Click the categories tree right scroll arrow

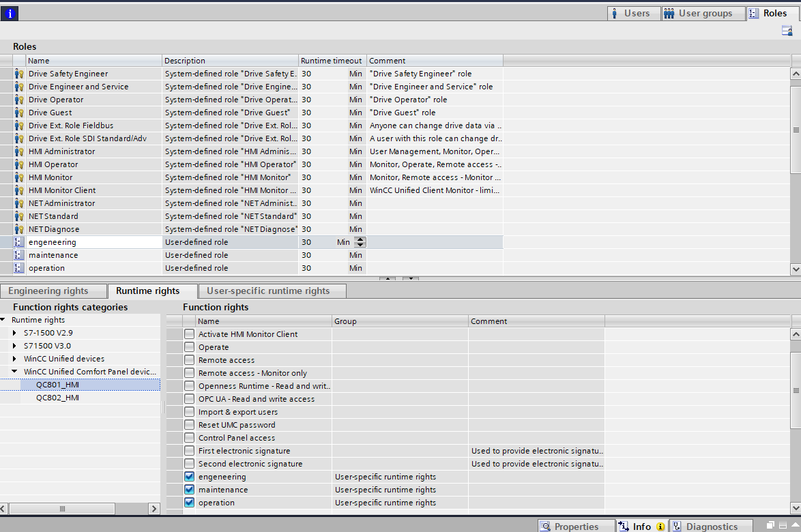click(154, 509)
